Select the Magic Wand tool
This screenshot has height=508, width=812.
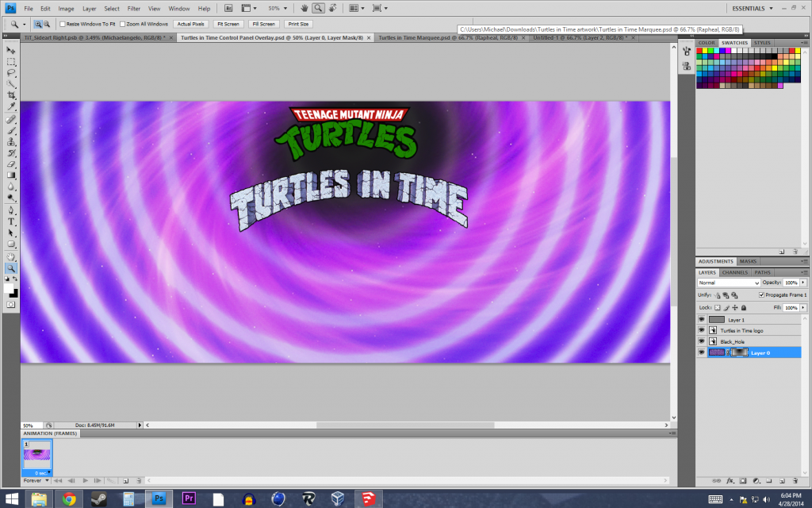11,84
